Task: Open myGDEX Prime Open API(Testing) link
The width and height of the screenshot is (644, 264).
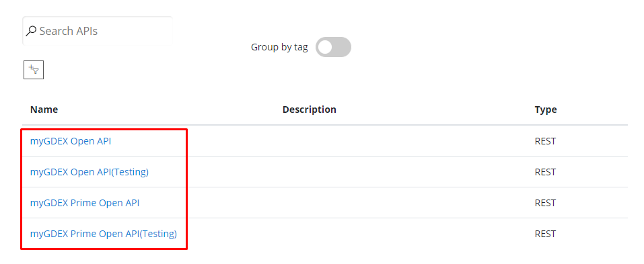Action: [104, 234]
